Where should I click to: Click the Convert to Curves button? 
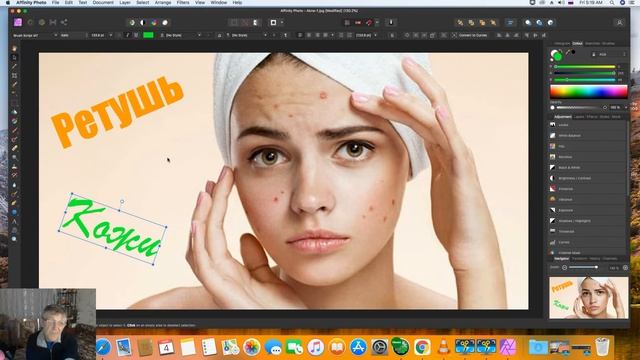tap(469, 36)
